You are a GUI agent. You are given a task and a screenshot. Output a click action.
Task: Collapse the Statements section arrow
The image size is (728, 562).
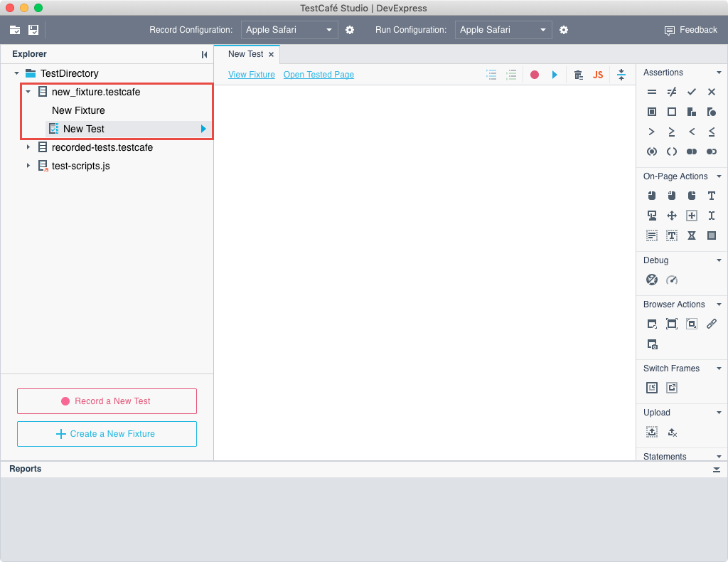719,457
